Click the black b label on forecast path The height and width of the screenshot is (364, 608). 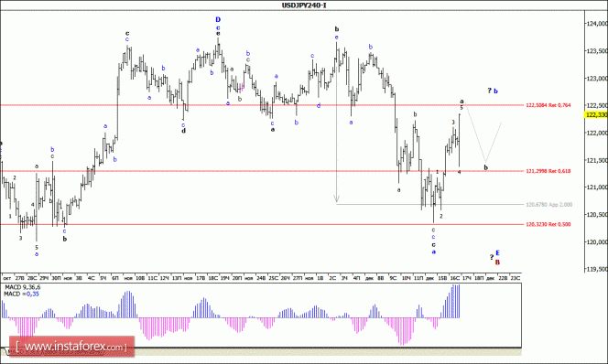pyautogui.click(x=486, y=167)
